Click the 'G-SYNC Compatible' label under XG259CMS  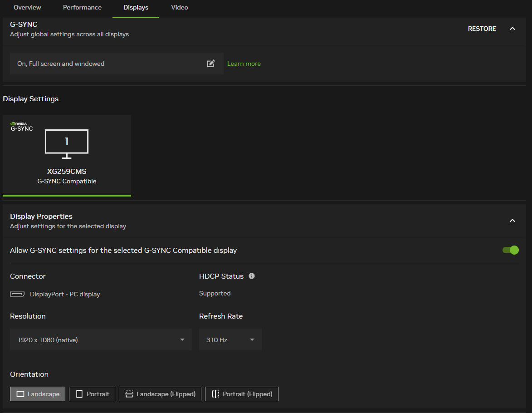pyautogui.click(x=67, y=182)
